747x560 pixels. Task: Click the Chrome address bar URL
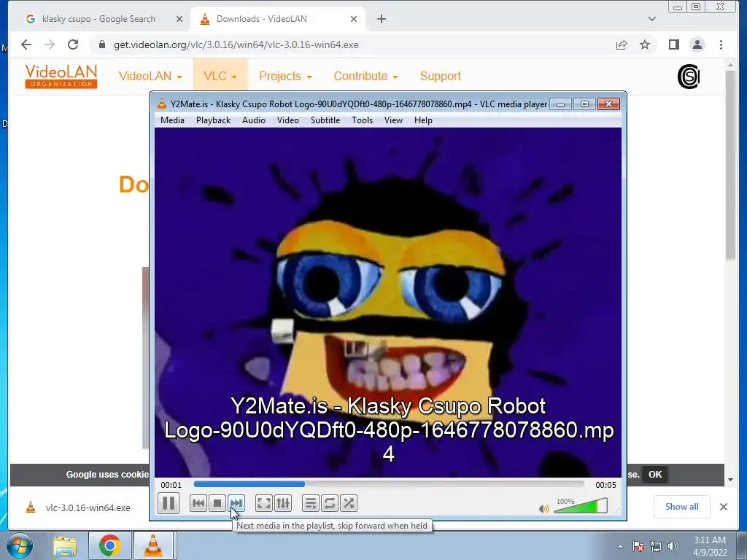pyautogui.click(x=236, y=44)
